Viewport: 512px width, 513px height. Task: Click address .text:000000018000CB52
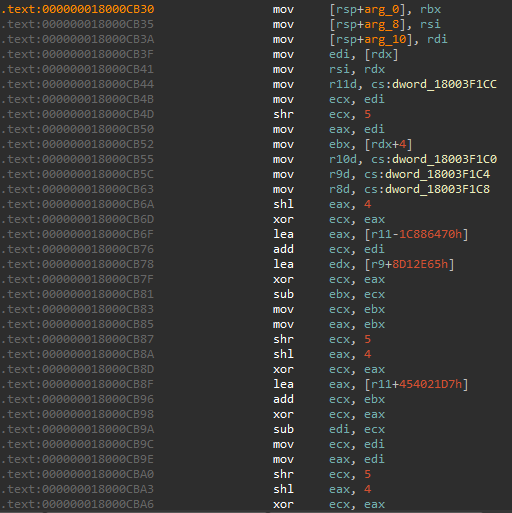(x=77, y=144)
